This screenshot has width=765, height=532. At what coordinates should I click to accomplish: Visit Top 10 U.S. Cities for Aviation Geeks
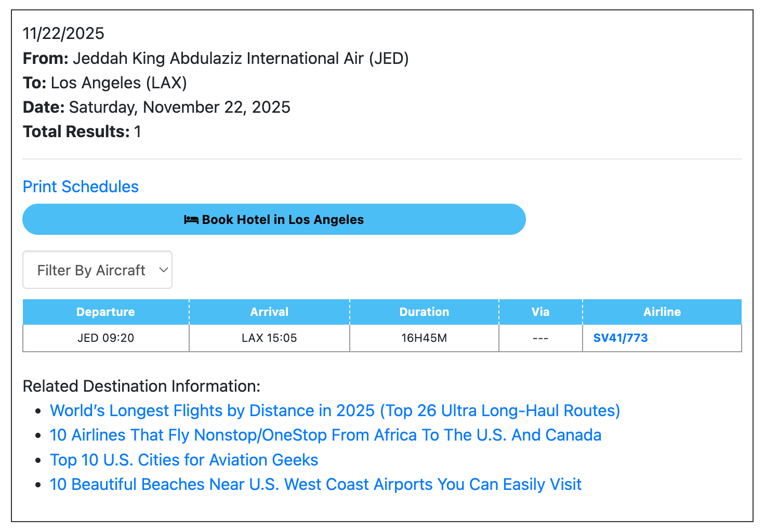coord(184,460)
